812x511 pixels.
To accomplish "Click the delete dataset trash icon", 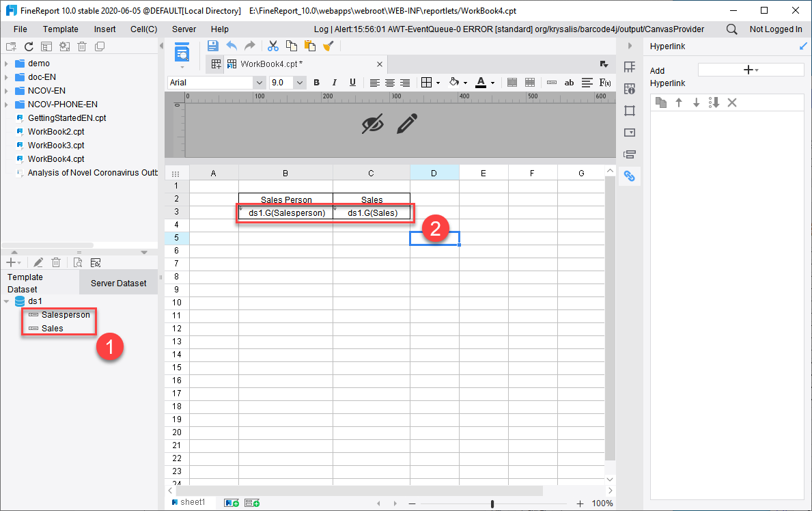I will click(x=55, y=262).
